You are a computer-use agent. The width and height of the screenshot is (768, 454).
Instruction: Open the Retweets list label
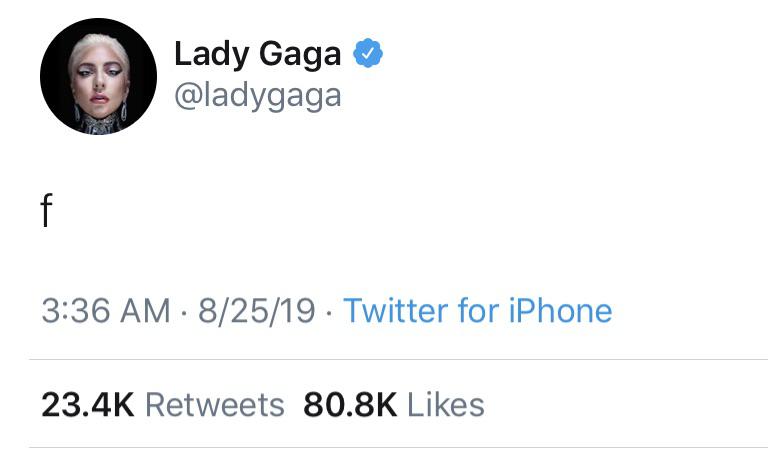215,406
